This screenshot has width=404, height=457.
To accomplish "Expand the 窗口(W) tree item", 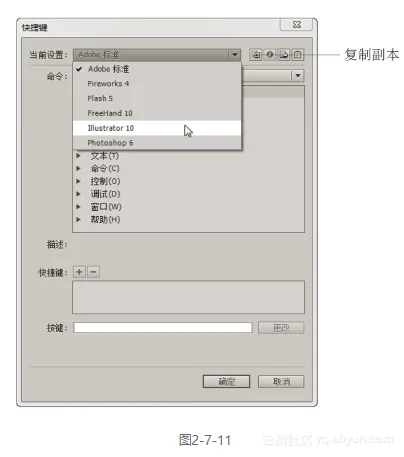I will 78,207.
